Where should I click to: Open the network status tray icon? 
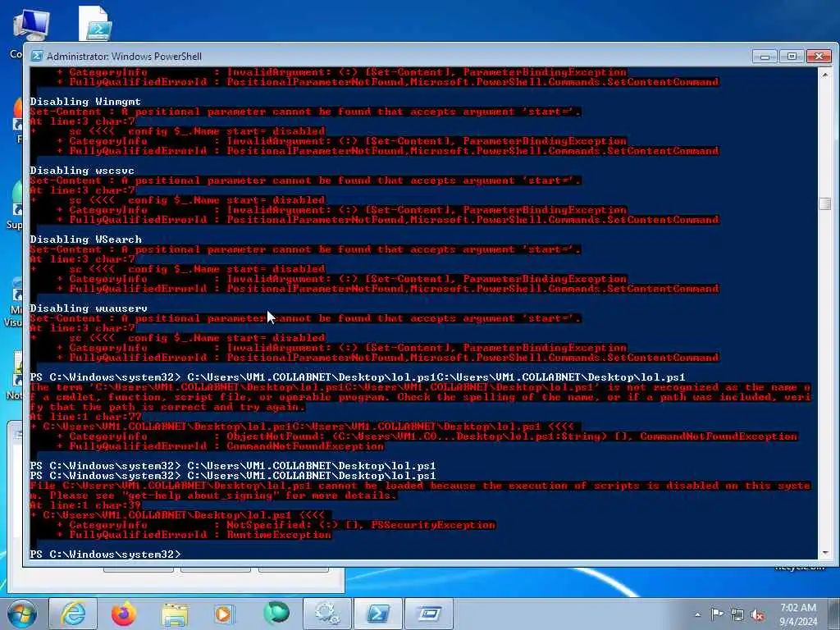(737, 614)
